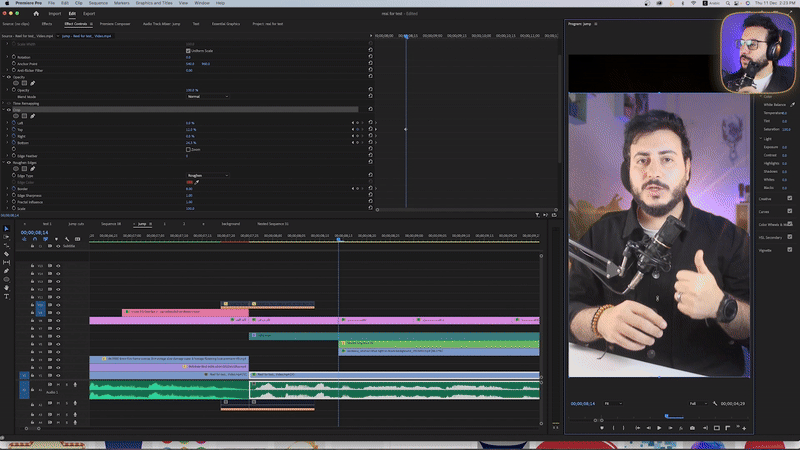Select the Pen tool in timeline toolbar
Screen dimensions: 800x450
pos(6,271)
